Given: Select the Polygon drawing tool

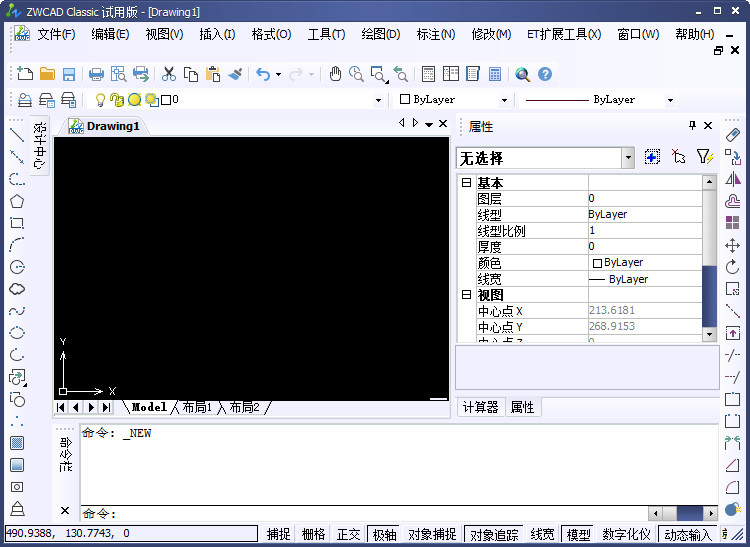Looking at the screenshot, I should point(17,201).
